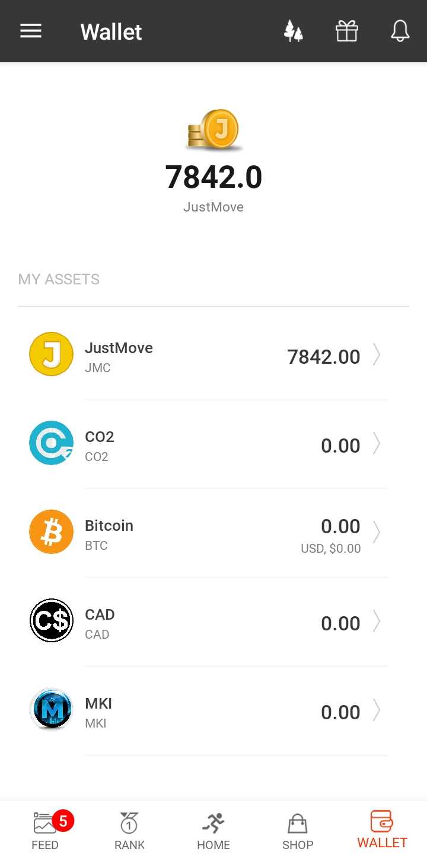Viewport: 427px width, 868px height.
Task: Go to the Rank tab
Action: pyautogui.click(x=129, y=831)
